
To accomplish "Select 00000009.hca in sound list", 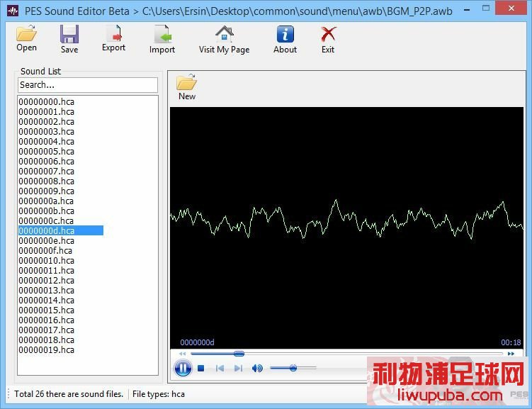I will coord(47,191).
